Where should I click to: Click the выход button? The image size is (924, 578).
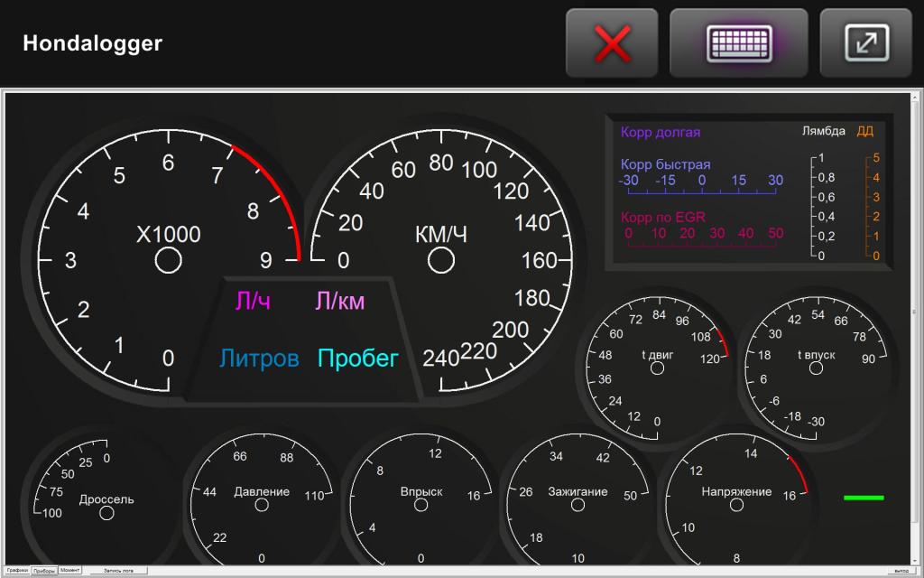[900, 571]
